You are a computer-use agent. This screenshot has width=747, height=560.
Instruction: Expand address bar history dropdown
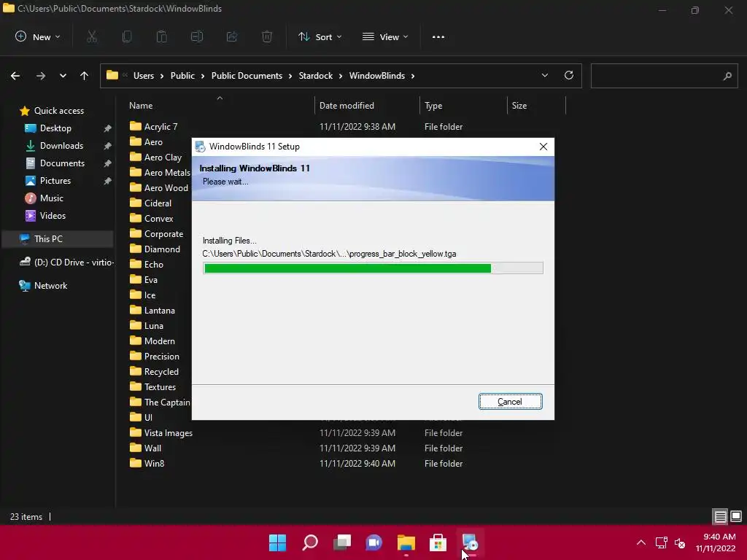[544, 75]
